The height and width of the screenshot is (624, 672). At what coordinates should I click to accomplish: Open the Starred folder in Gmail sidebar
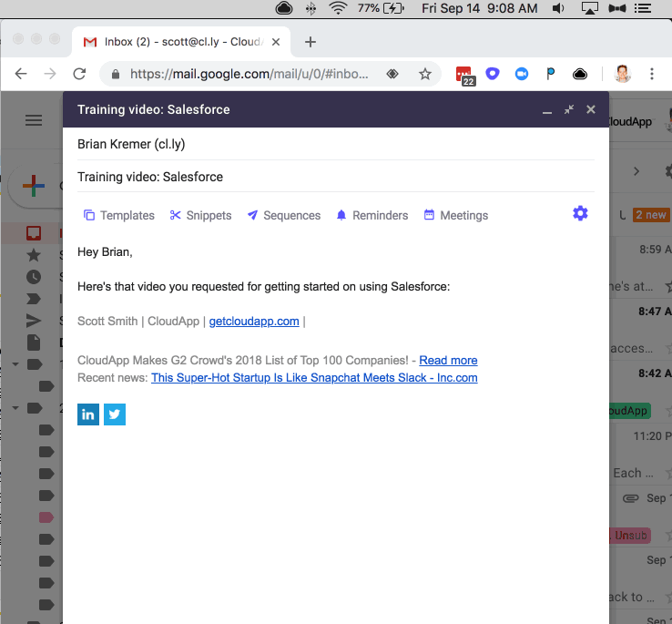[34, 255]
